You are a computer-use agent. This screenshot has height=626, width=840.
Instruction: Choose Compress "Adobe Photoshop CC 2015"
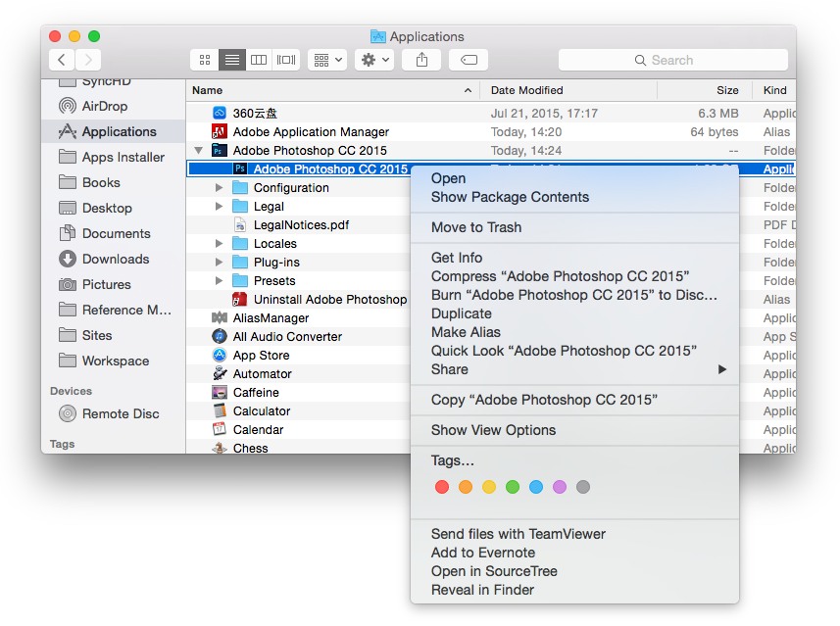point(574,276)
